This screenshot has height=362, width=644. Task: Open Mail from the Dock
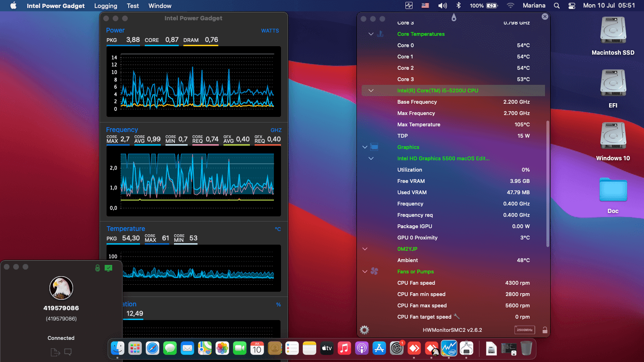pyautogui.click(x=187, y=348)
